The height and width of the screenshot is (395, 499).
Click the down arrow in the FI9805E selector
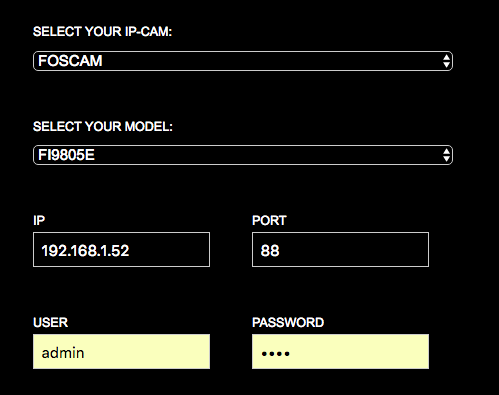446,159
